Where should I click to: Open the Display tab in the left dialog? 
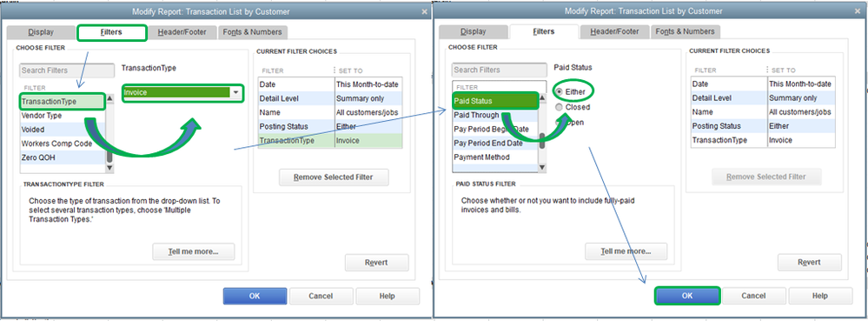coord(41,33)
